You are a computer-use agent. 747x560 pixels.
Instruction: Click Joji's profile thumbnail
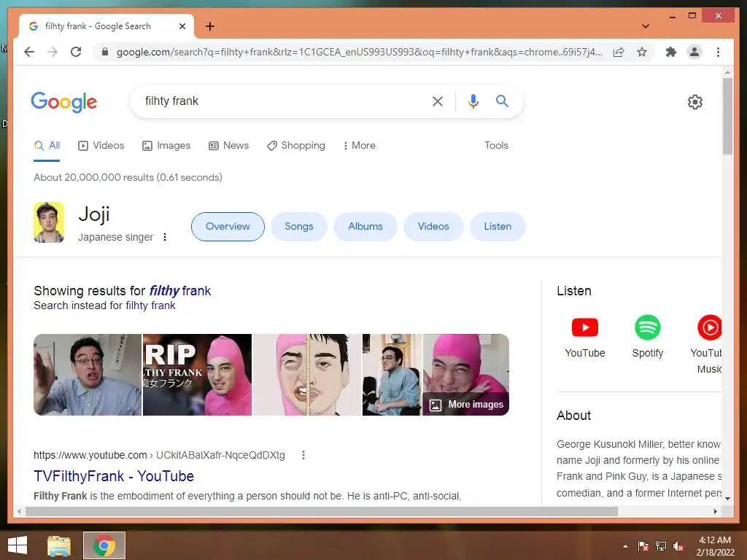coord(49,222)
